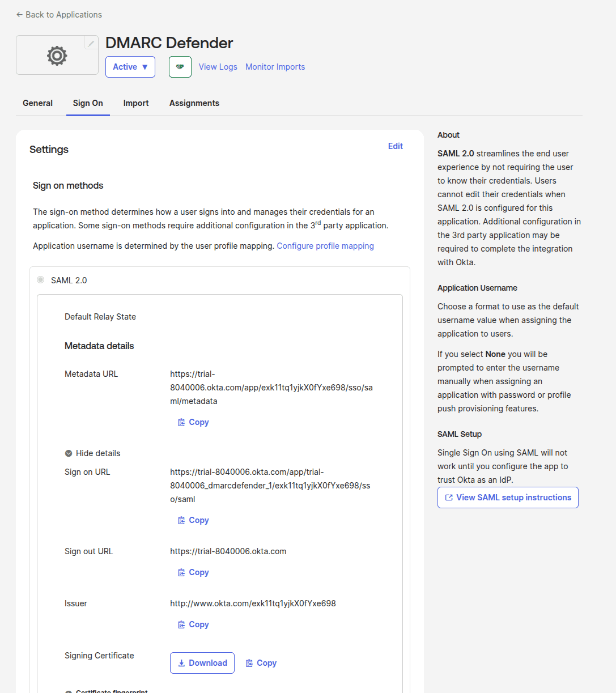Click the Metadata URL value text
Image resolution: width=616 pixels, height=693 pixels.
(x=271, y=388)
